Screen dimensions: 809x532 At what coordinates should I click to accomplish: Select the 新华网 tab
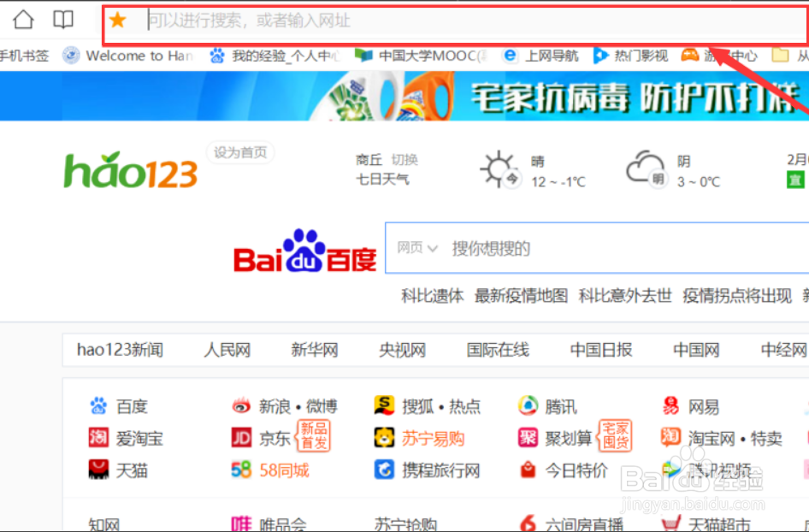(x=314, y=350)
